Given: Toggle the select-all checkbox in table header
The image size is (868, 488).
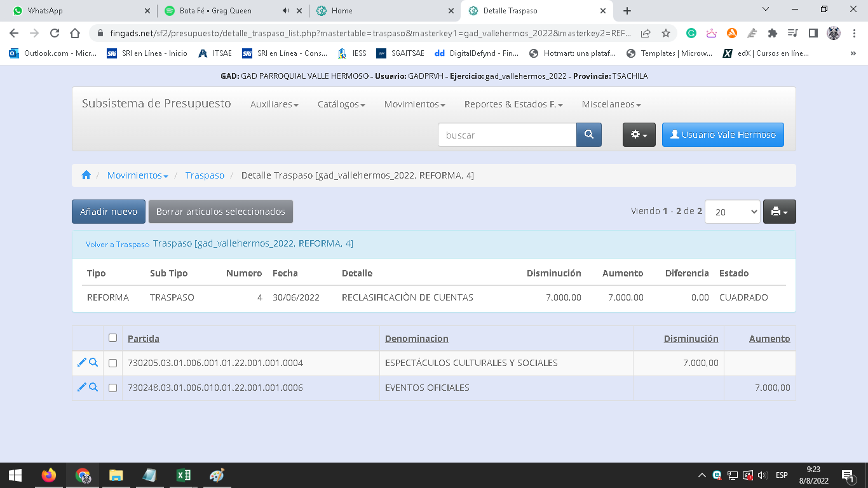Looking at the screenshot, I should [112, 338].
